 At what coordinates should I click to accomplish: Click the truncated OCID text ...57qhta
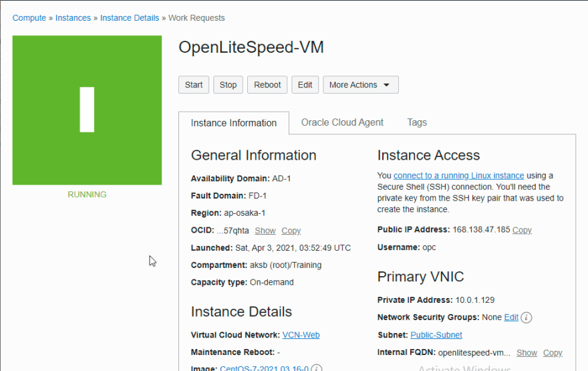click(233, 231)
